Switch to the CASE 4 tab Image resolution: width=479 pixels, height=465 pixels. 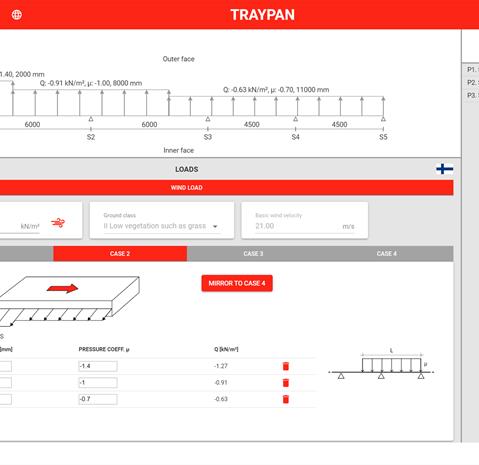click(387, 254)
